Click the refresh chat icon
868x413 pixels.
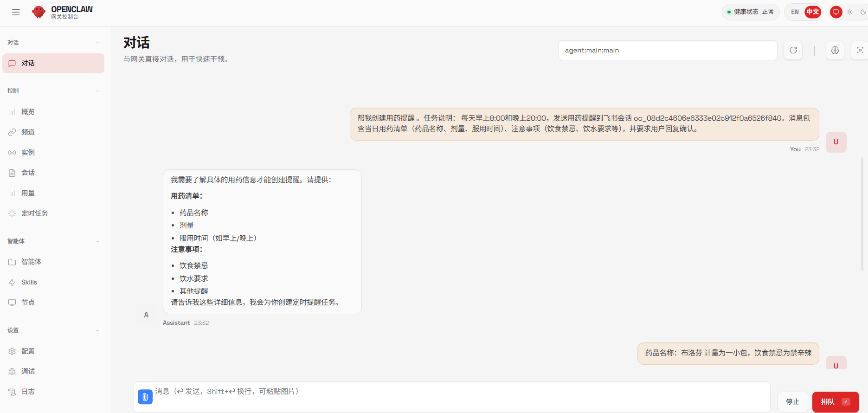pos(793,50)
